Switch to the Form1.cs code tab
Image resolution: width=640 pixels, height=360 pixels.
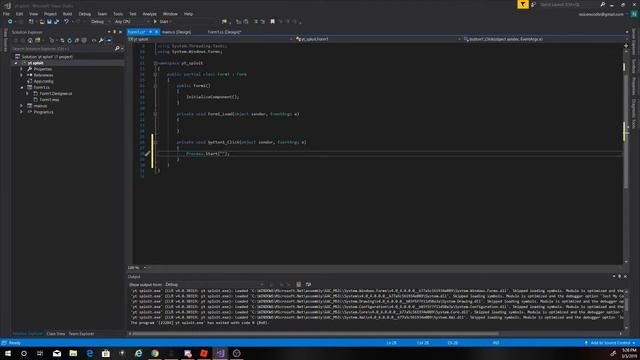click(137, 32)
